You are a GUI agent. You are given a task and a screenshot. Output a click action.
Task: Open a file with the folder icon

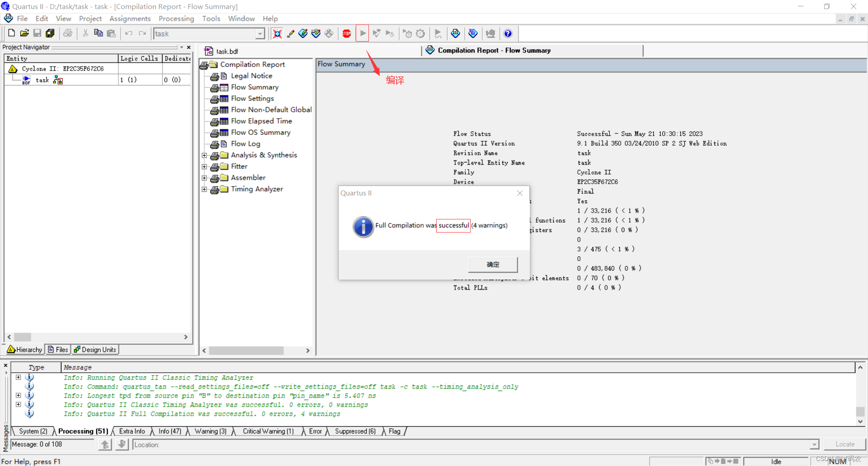24,33
